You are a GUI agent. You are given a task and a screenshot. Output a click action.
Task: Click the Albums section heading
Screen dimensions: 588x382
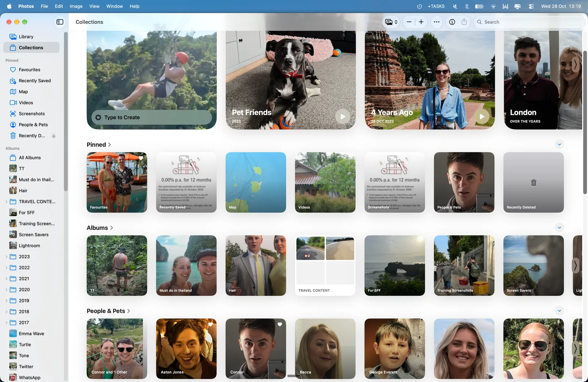pos(100,228)
